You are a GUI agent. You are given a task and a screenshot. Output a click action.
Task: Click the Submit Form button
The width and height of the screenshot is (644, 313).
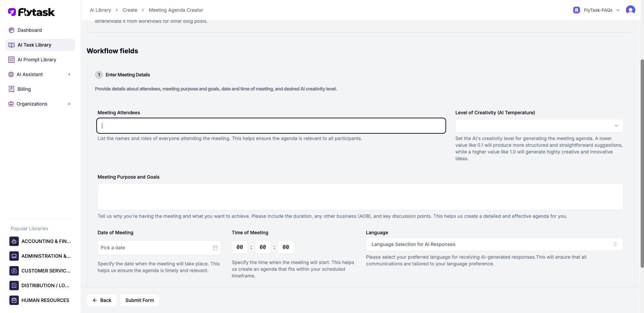[140, 300]
